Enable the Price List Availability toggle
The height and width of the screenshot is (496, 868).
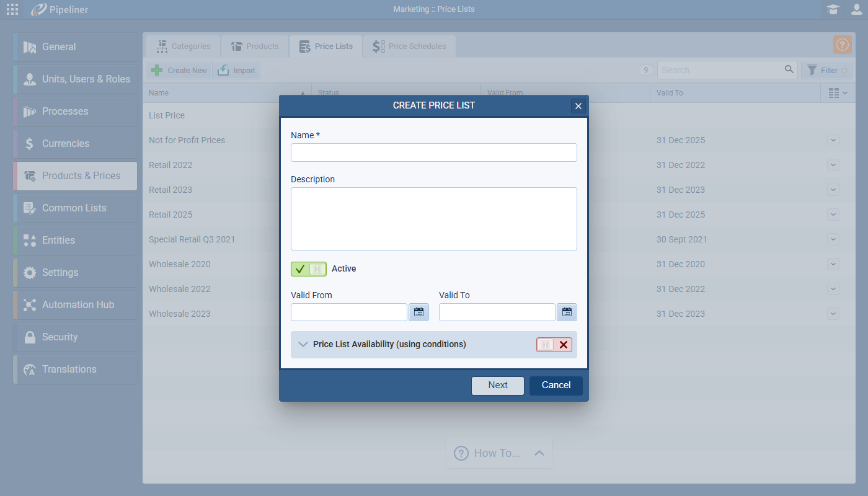[554, 345]
